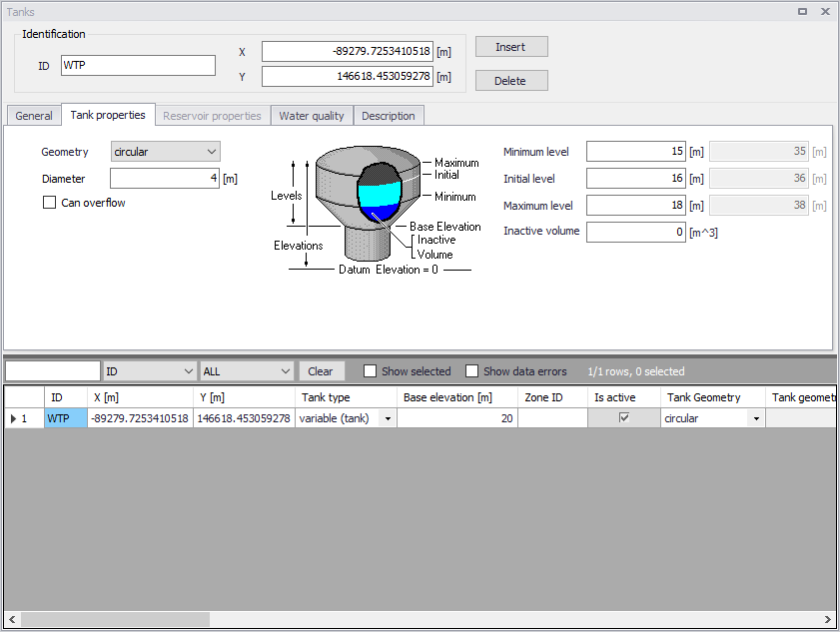Expand Tank Geometry dropdown in WTP row
Viewport: 840px width, 632px height.
pos(756,418)
